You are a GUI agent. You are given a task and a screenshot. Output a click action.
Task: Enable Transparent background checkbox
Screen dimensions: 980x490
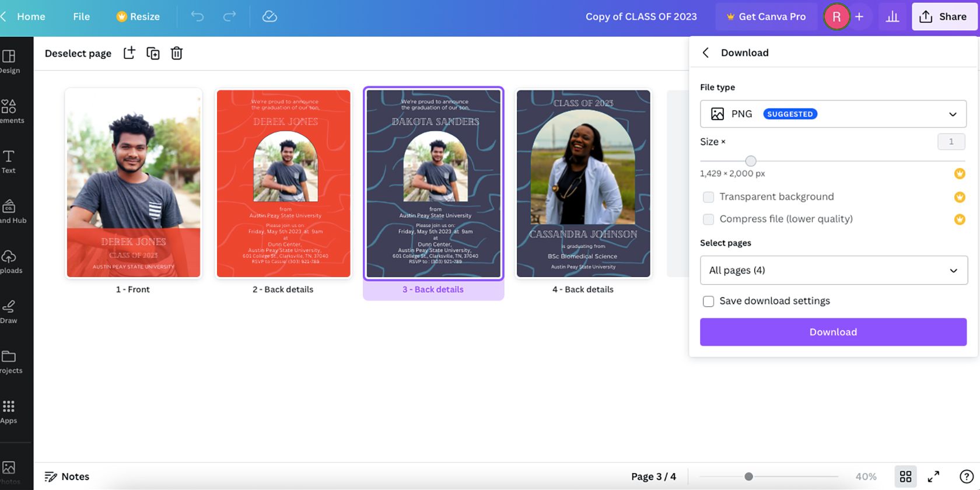point(708,197)
